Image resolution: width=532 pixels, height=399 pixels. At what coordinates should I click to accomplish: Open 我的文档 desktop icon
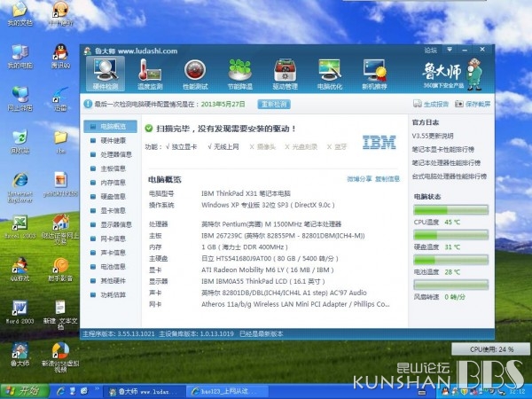[20, 13]
